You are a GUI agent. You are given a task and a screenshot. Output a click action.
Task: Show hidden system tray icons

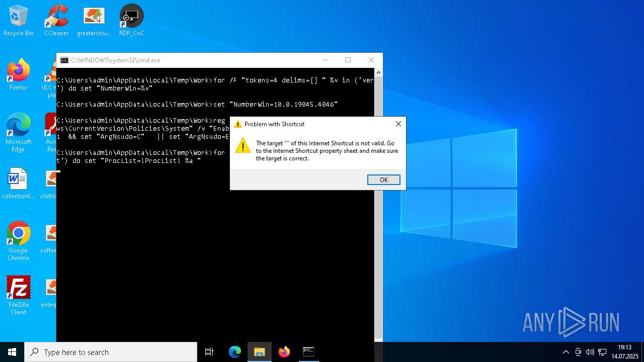566,352
